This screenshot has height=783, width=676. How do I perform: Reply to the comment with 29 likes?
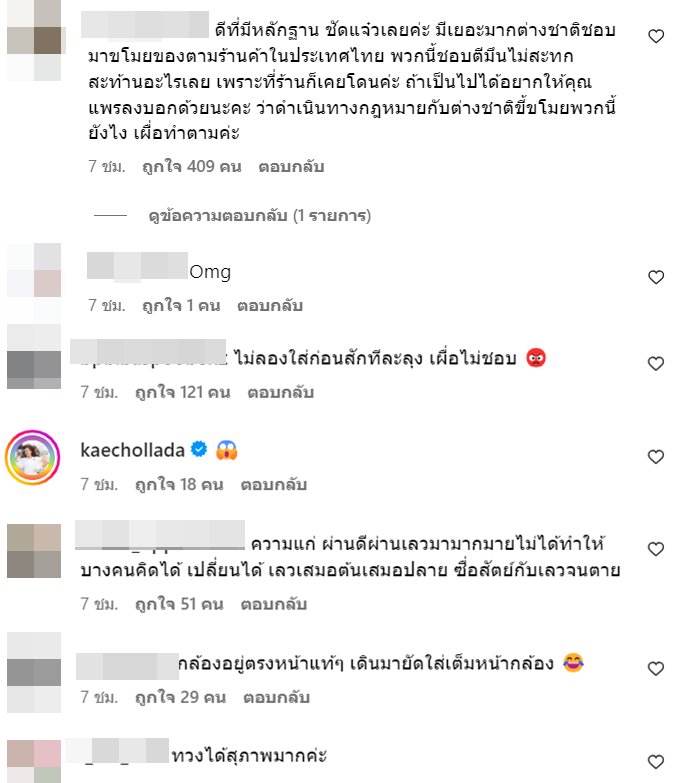pos(276,697)
